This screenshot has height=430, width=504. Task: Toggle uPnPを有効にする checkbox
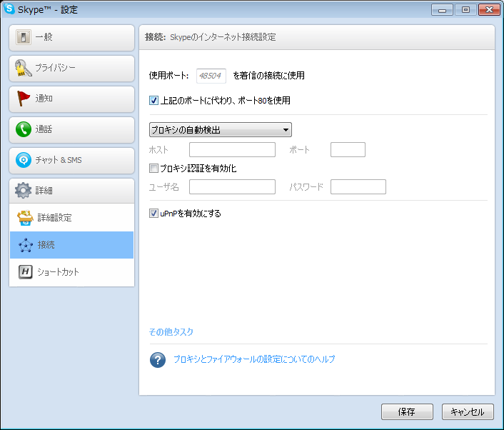click(x=153, y=214)
